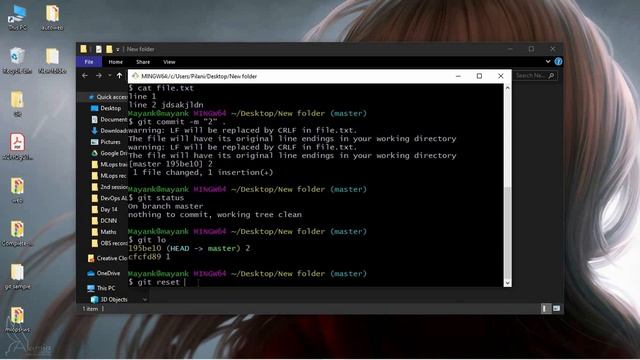Select 2nd session folder in navigation pane
Screen dimensions: 640x360
click(109, 187)
